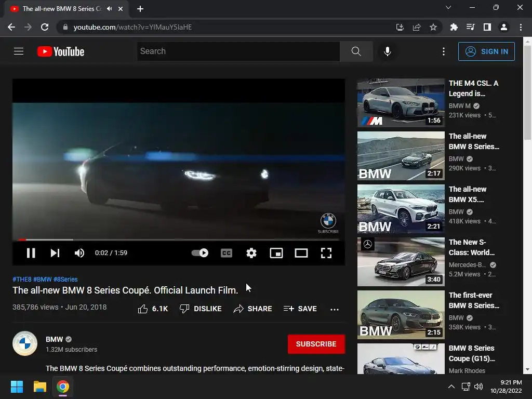This screenshot has height=399, width=532.
Task: Enable miniplayer mode
Action: click(276, 253)
